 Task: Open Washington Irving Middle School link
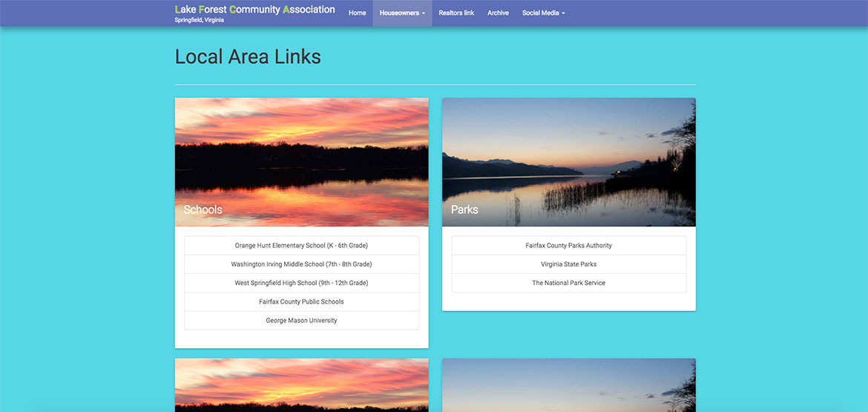point(302,264)
